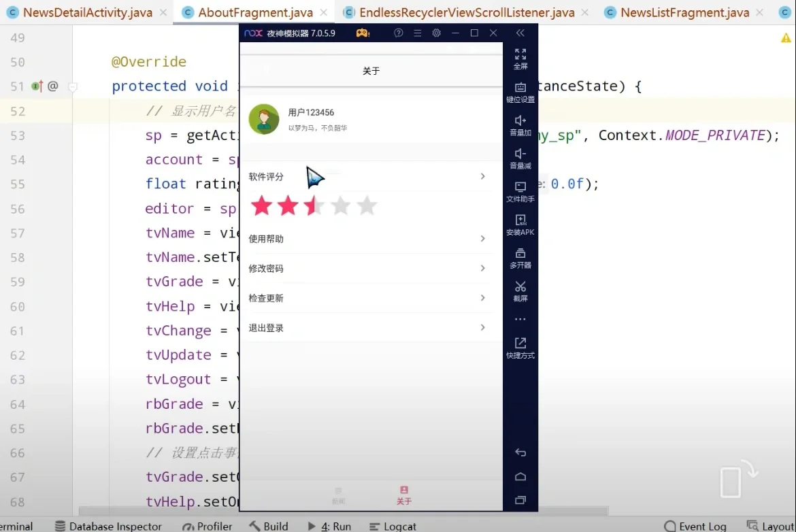The height and width of the screenshot is (532, 796).
Task: Click the gamepad icon in Nox titlebar
Action: pyautogui.click(x=362, y=33)
